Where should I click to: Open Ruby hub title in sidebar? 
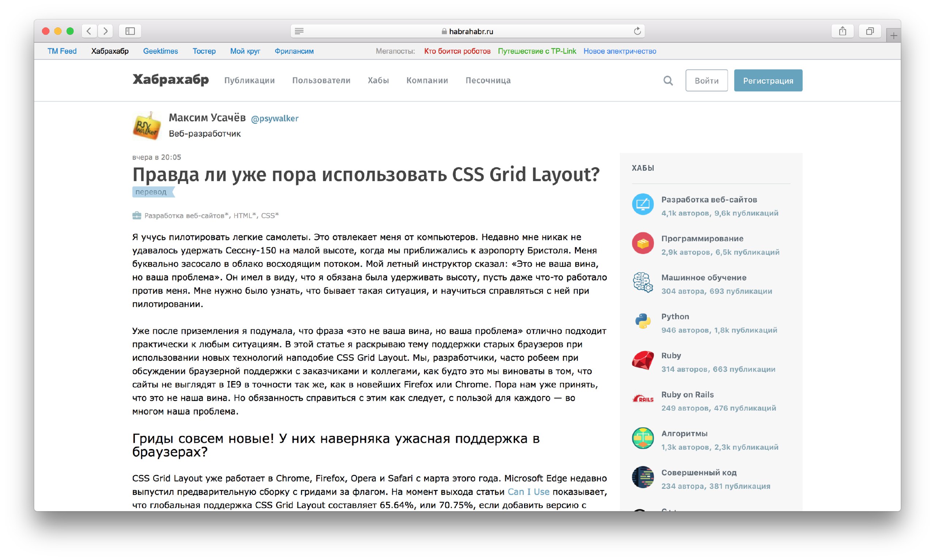(671, 355)
